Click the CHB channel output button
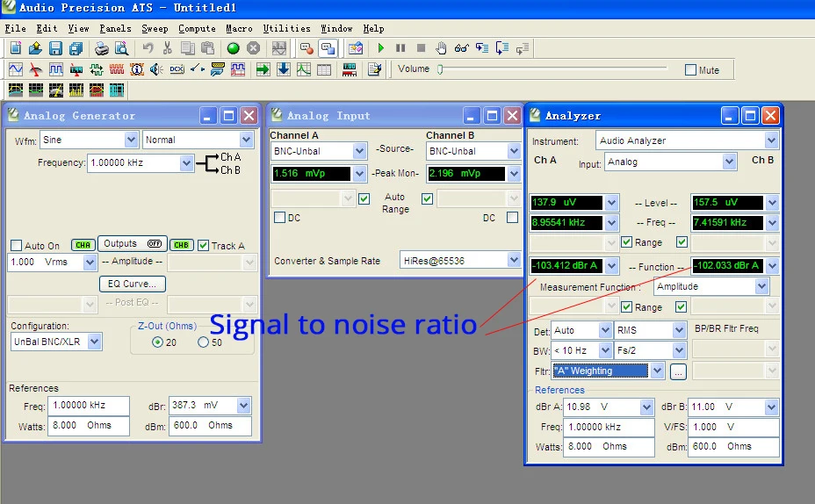 pyautogui.click(x=182, y=245)
